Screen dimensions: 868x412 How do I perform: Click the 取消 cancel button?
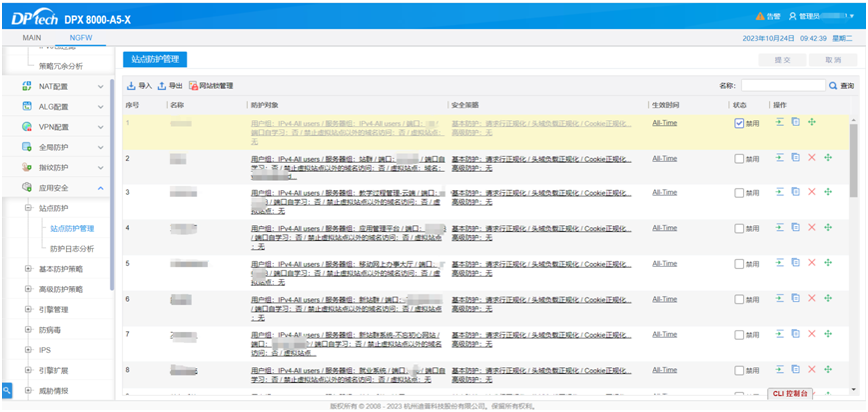833,60
